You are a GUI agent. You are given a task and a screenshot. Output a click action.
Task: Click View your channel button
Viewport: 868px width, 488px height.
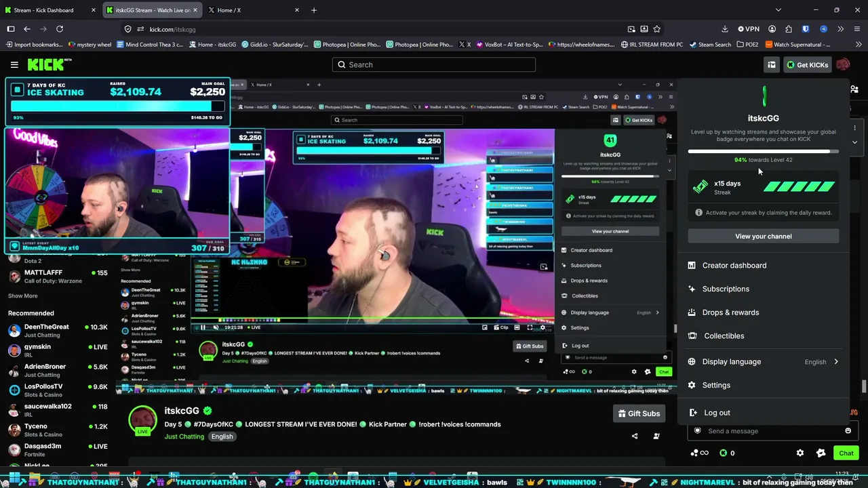point(764,236)
